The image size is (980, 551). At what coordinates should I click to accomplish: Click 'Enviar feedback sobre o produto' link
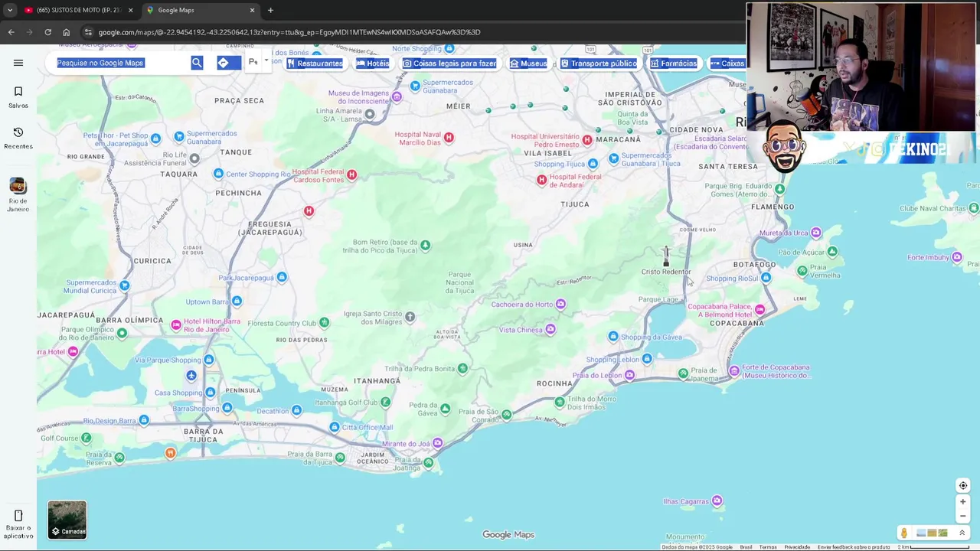pyautogui.click(x=854, y=547)
